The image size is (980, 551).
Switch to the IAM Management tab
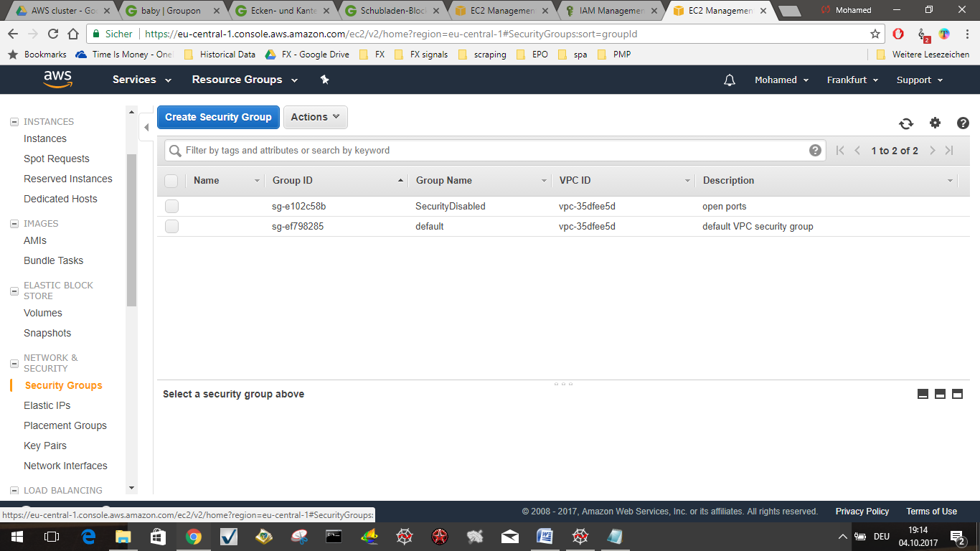(x=611, y=11)
